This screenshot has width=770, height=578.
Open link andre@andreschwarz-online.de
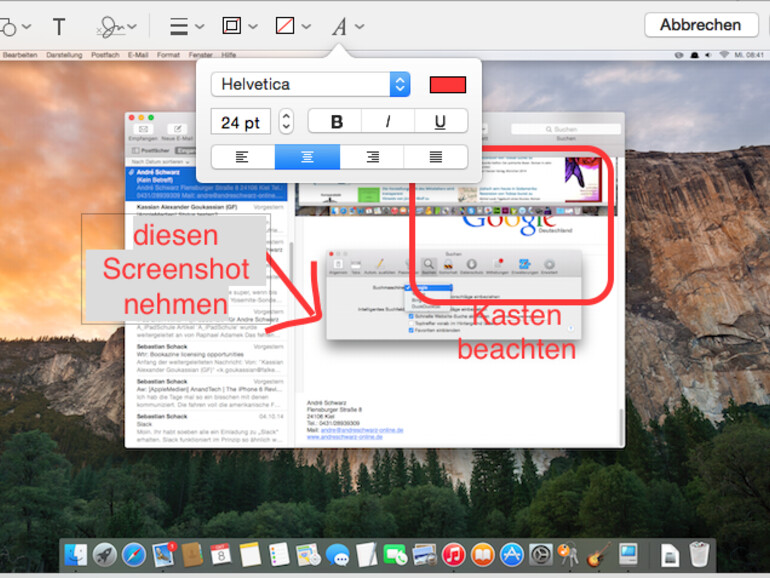coord(361,430)
